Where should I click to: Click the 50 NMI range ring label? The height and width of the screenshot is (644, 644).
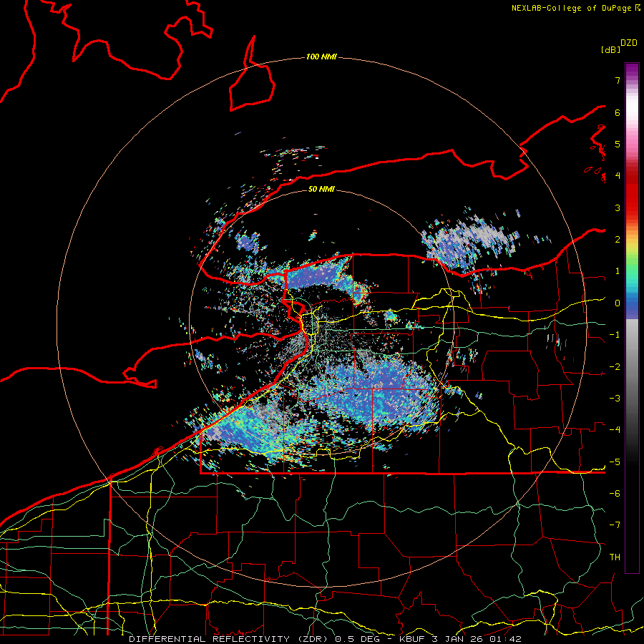coord(321,189)
